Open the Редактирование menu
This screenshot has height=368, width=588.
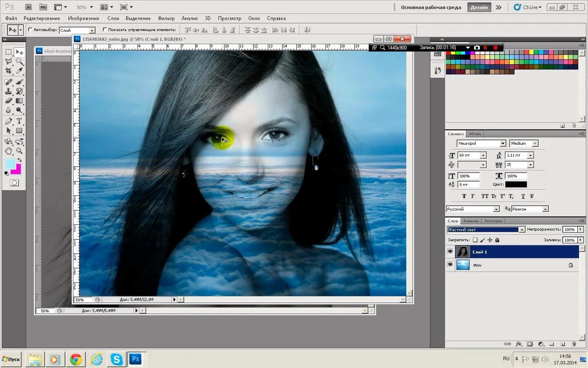click(x=42, y=18)
